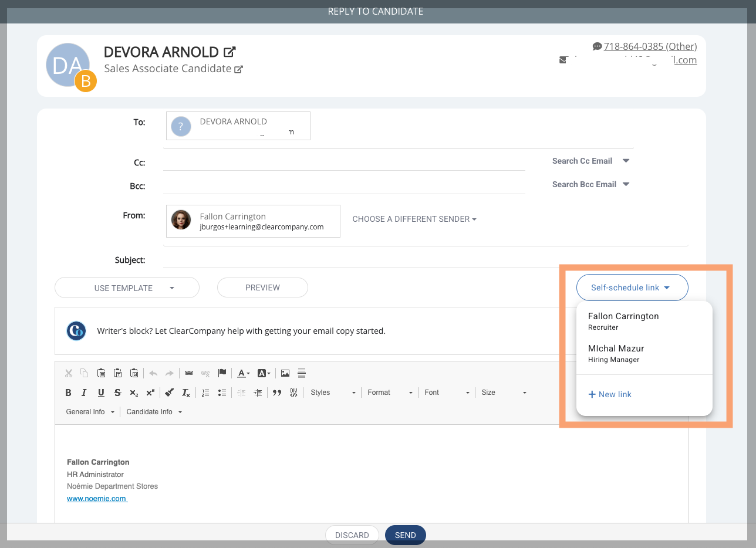This screenshot has height=548, width=756.
Task: Click the orange B badge on avatar
Action: click(86, 82)
